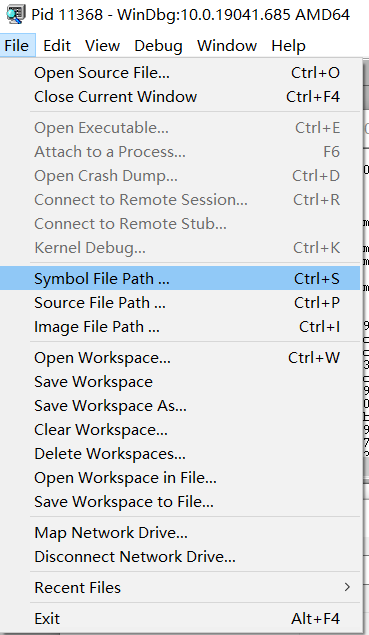Select Delete Workspaces entry
The width and height of the screenshot is (369, 635).
pos(180,454)
